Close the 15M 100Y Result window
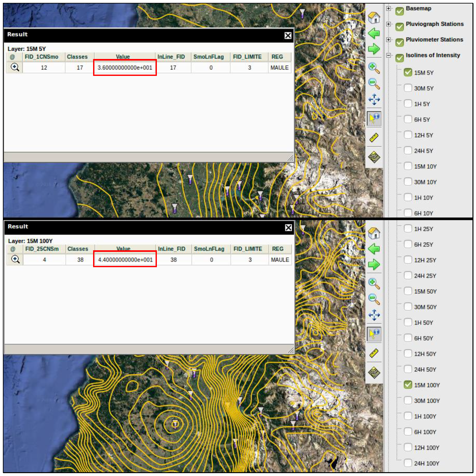476x476 pixels. (289, 228)
